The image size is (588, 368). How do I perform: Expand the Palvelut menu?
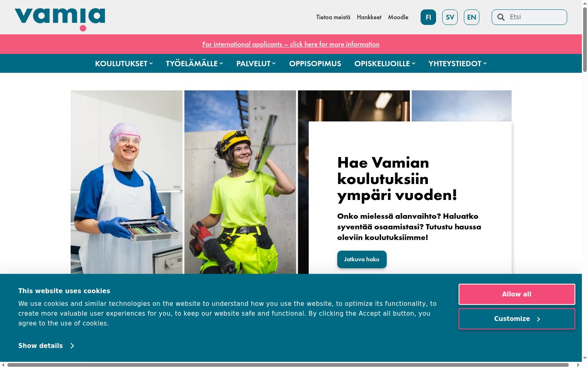coord(256,63)
